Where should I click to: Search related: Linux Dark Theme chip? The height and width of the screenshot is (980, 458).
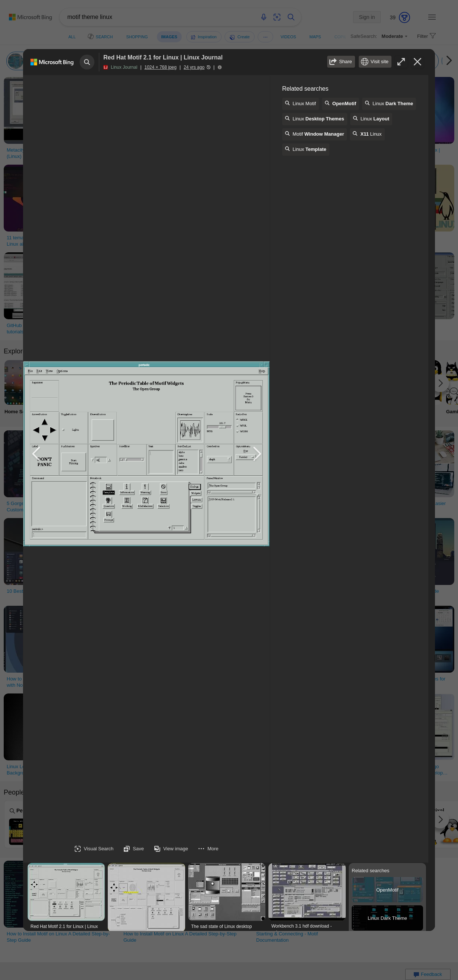(x=388, y=103)
